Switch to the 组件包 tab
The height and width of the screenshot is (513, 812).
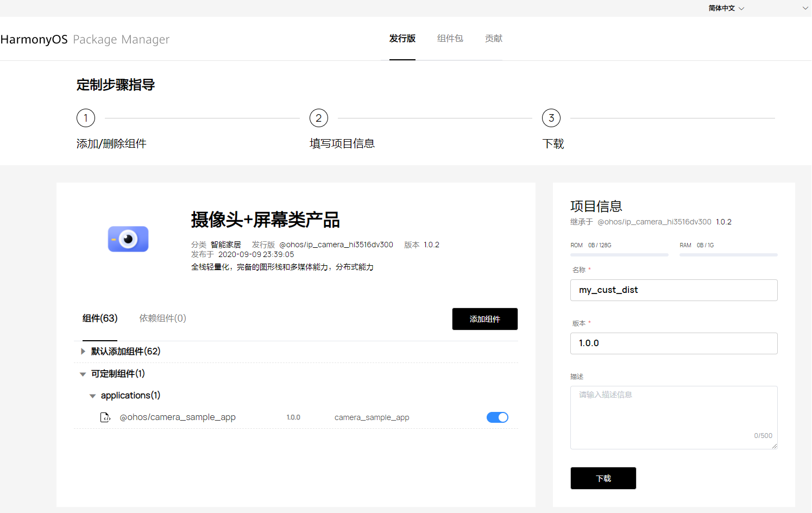pos(450,39)
